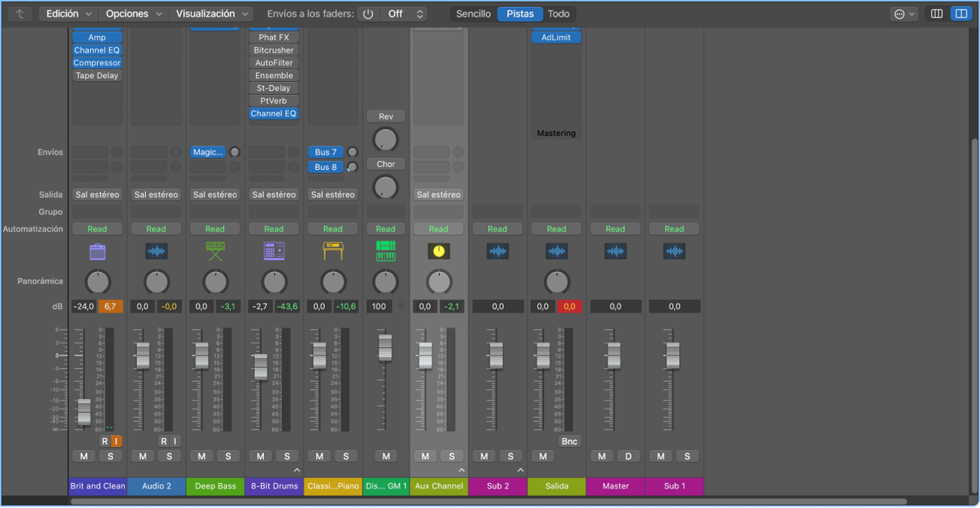Click the pan knob on Brit and Clean
This screenshot has height=508, width=980.
[x=97, y=282]
